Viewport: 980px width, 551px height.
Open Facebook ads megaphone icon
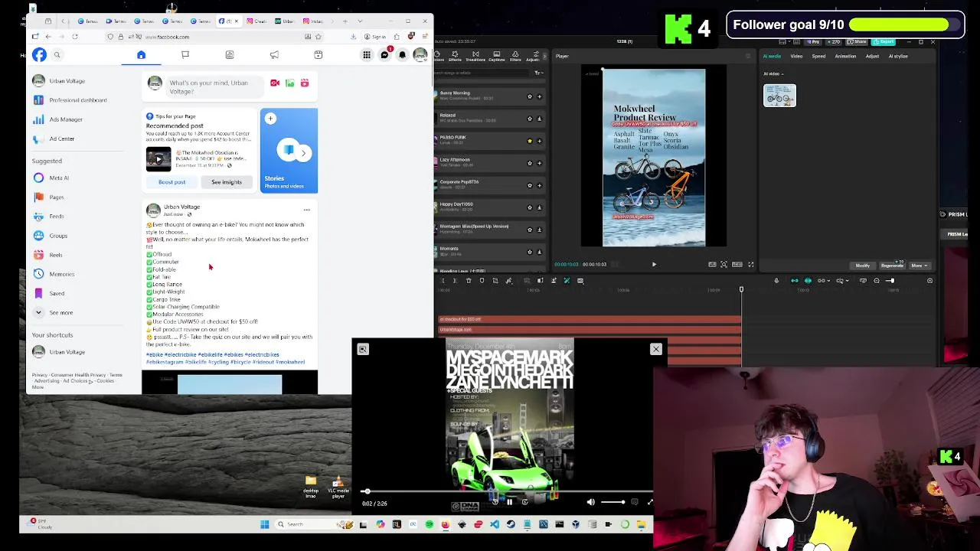point(274,55)
